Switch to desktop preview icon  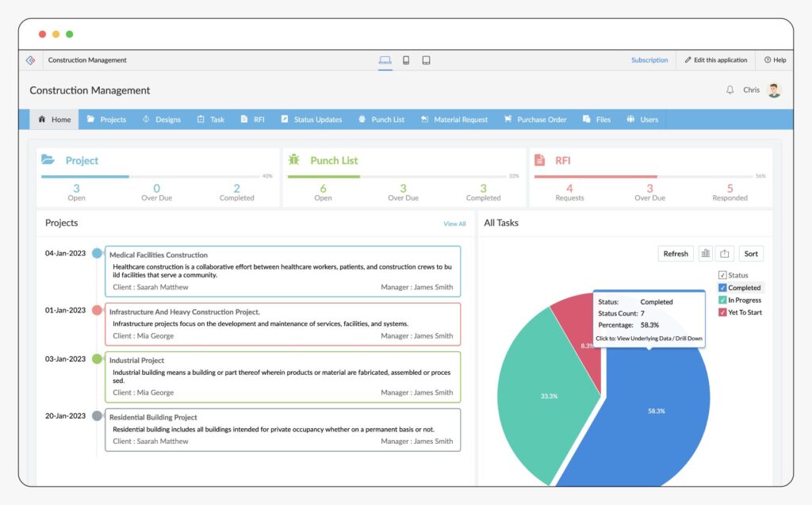point(385,60)
